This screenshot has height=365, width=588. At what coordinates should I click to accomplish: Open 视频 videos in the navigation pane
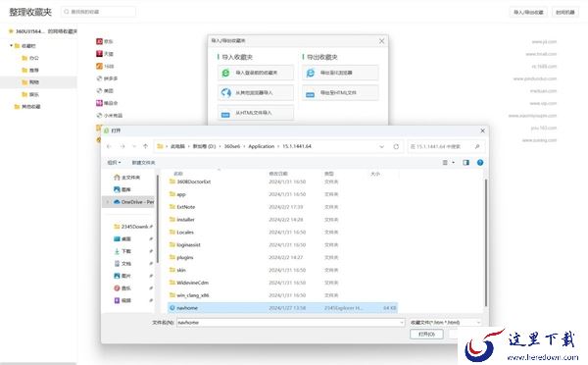[x=122, y=300]
